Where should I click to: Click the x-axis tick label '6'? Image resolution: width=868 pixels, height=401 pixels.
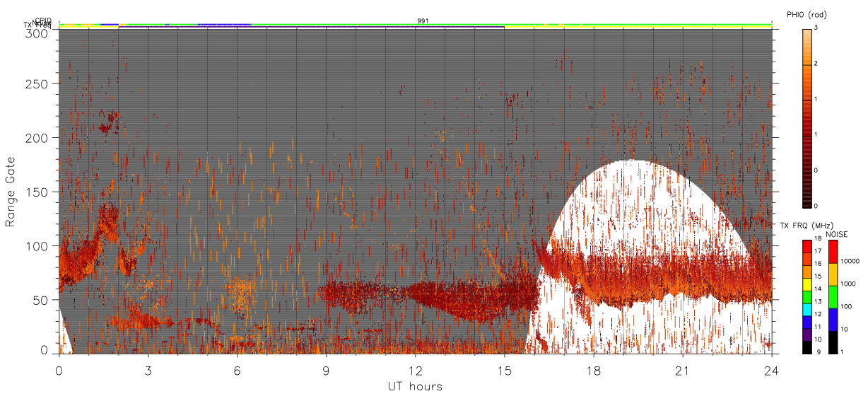pyautogui.click(x=237, y=371)
